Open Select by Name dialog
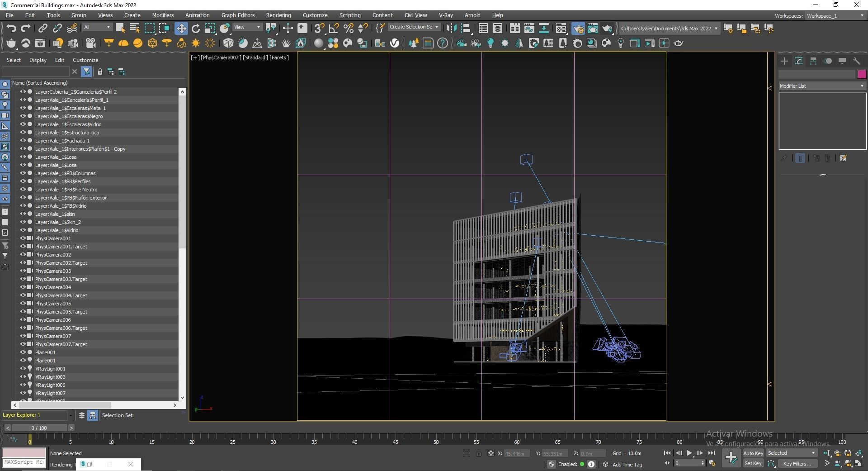This screenshot has width=868, height=471. 135,28
